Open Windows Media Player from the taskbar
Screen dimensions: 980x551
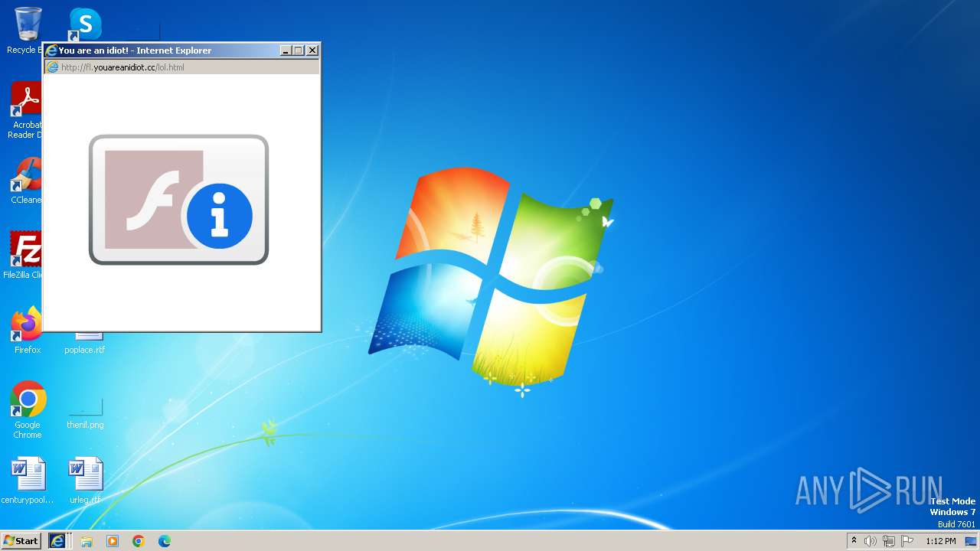[113, 541]
